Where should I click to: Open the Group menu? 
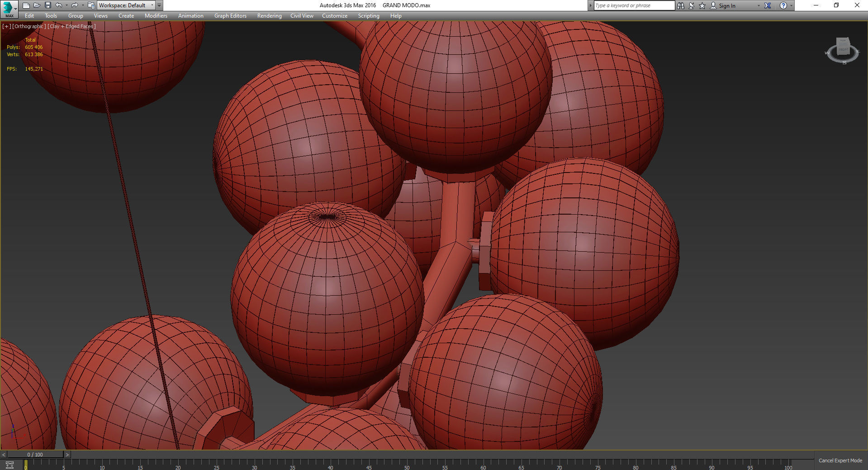tap(76, 16)
